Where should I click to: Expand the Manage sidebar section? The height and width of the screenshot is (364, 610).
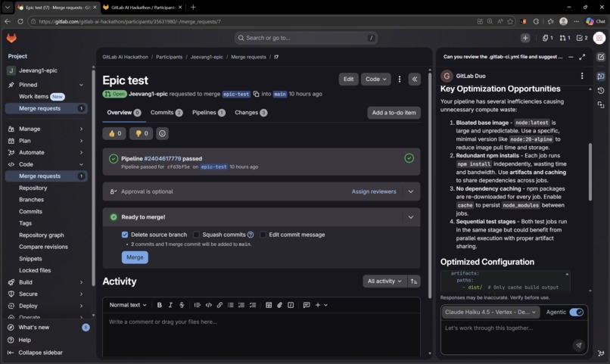[x=46, y=129]
